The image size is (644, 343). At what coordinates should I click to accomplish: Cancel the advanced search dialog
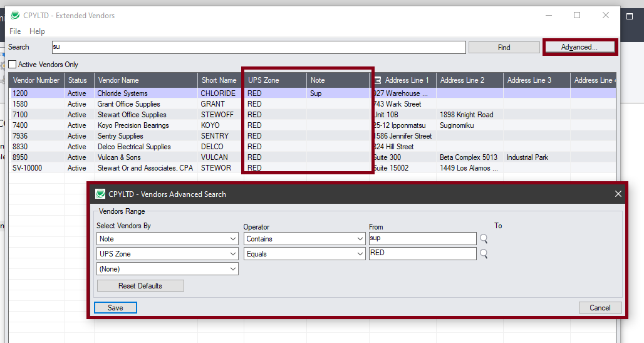point(600,308)
